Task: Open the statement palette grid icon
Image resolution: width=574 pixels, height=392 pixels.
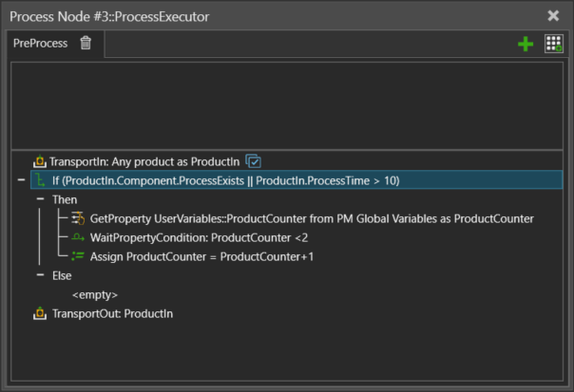Action: tap(553, 44)
